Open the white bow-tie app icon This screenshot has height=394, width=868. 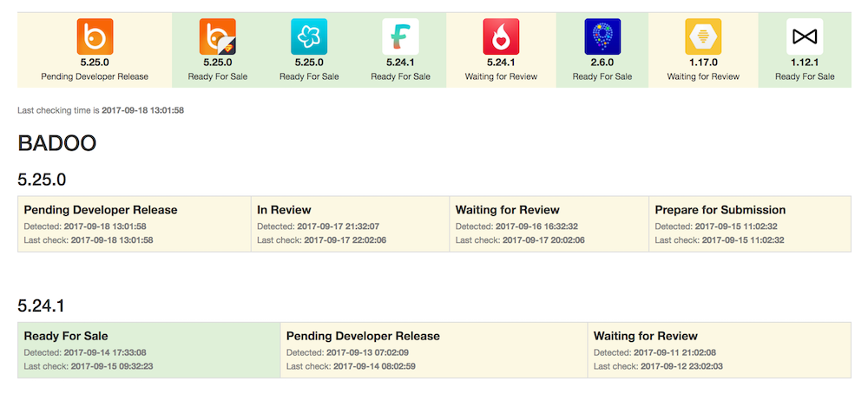click(x=805, y=36)
